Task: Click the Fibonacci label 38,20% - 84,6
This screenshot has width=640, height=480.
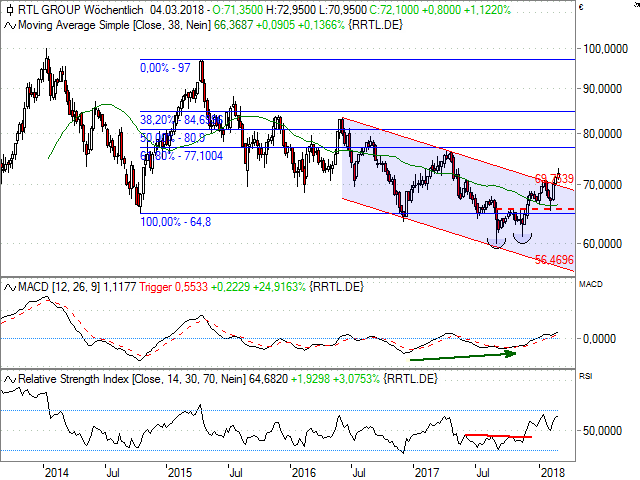Action: pyautogui.click(x=181, y=120)
